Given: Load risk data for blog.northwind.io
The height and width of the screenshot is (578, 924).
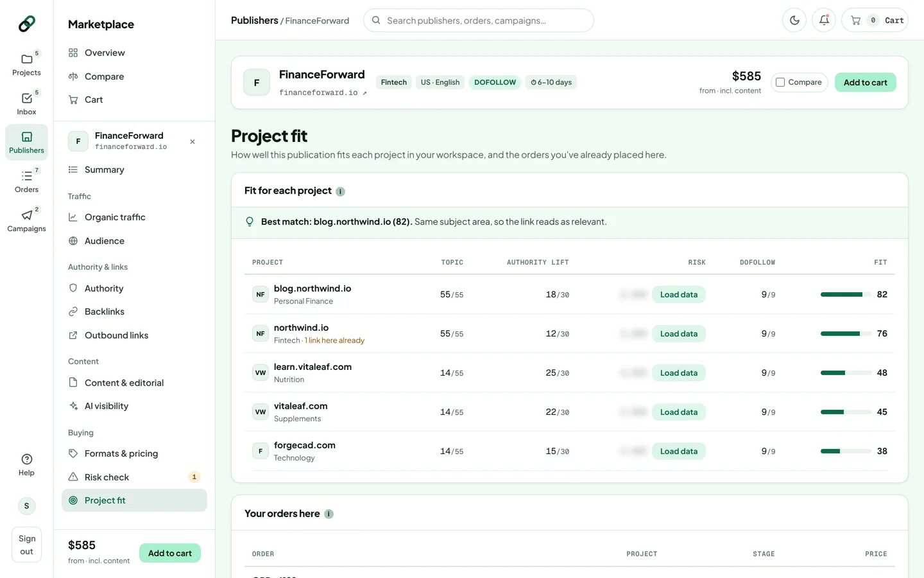Looking at the screenshot, I should pyautogui.click(x=678, y=295).
